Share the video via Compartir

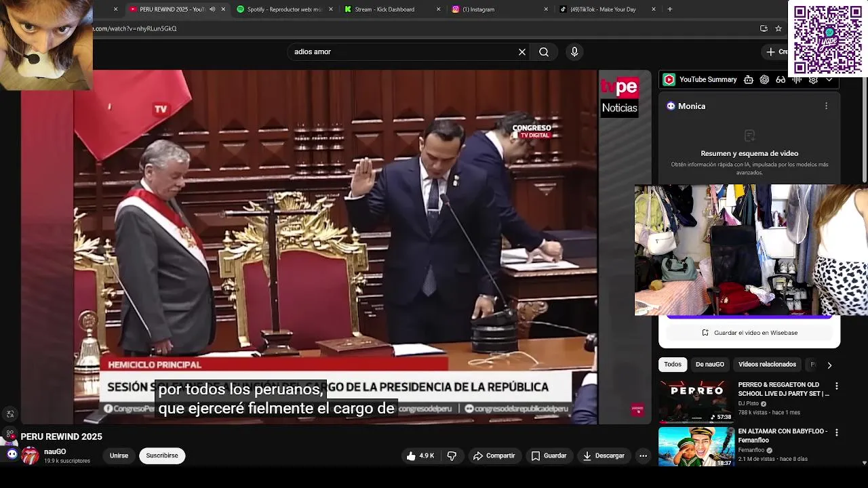click(x=494, y=455)
